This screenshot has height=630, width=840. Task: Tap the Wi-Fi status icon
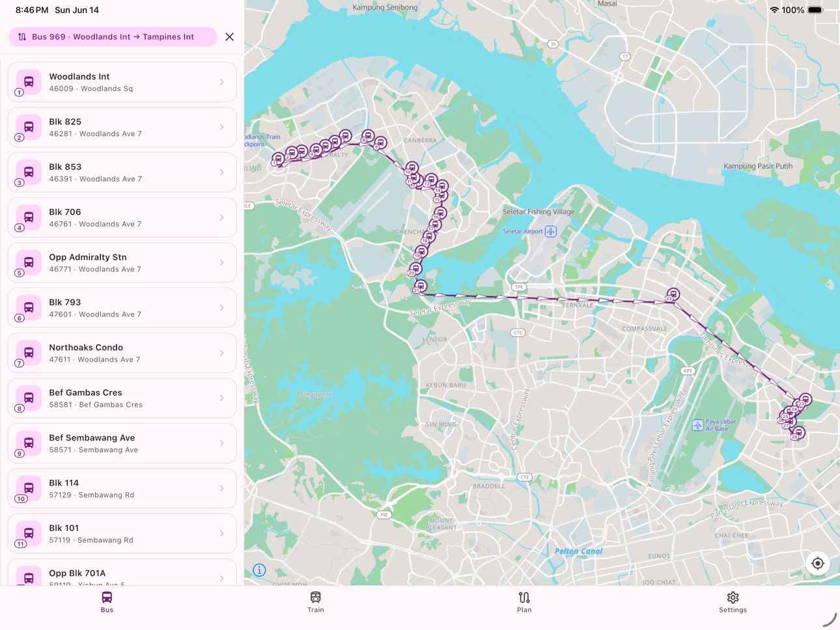[774, 10]
